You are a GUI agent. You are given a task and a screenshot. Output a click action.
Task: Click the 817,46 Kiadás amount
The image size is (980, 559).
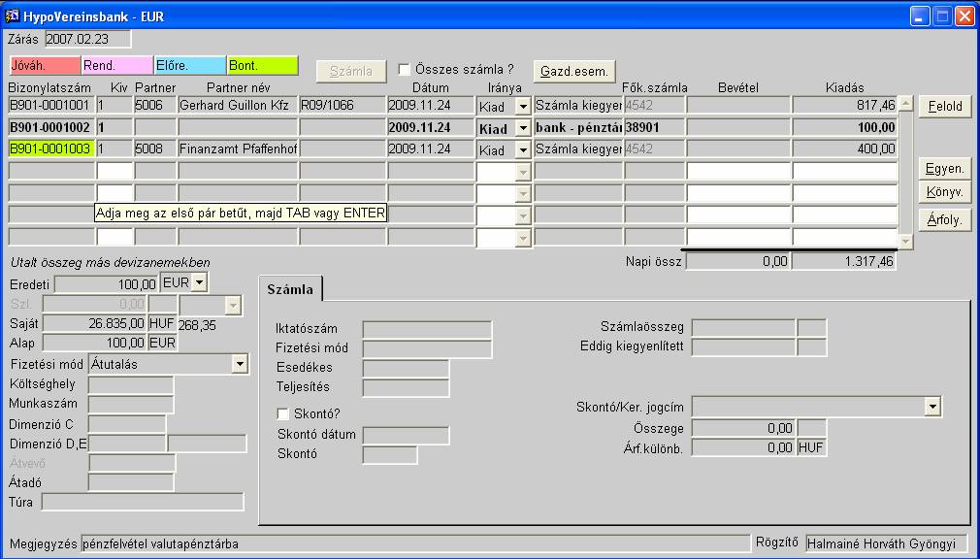(x=845, y=105)
